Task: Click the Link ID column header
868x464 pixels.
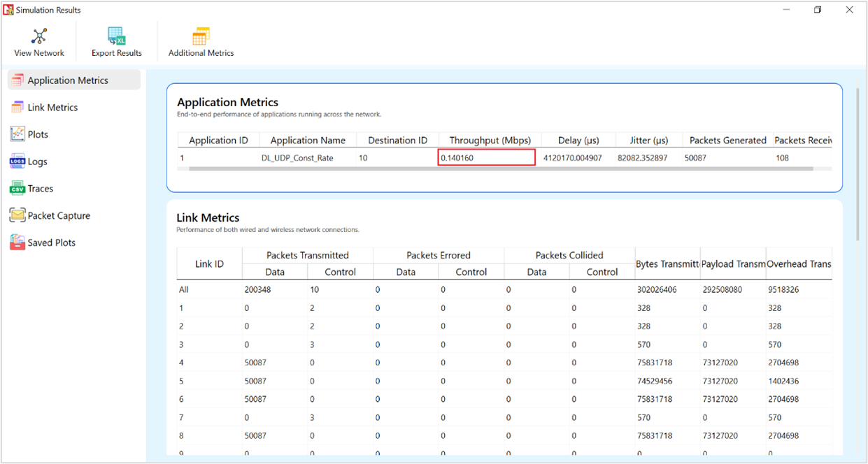Action: [x=209, y=264]
